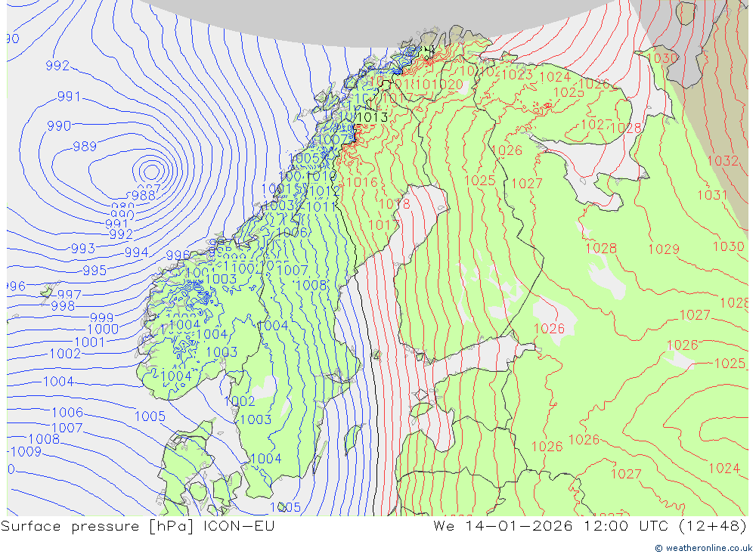Click the 'Surface pressure [hPa] ICON-EU' caption
The height and width of the screenshot is (554, 756).
click(x=138, y=526)
